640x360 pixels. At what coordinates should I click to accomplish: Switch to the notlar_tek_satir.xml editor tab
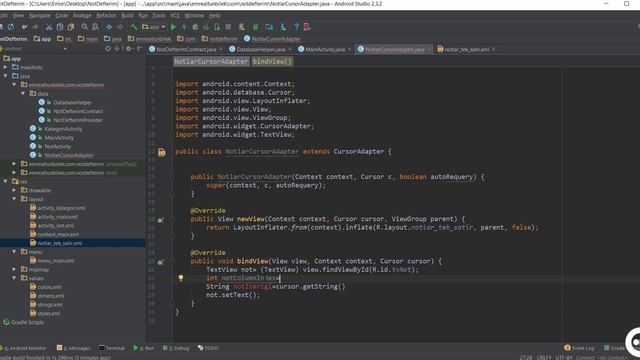(x=466, y=49)
